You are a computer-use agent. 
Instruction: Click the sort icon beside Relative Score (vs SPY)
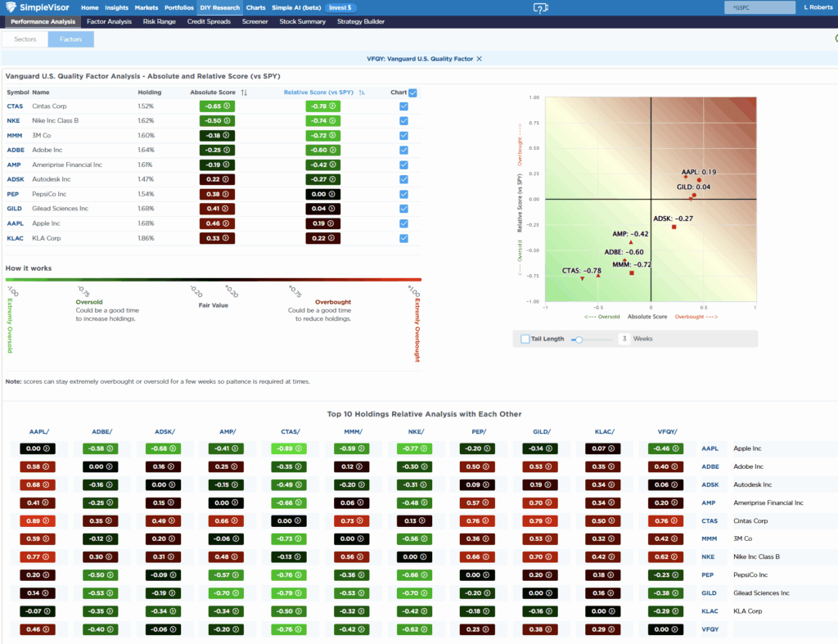pos(362,92)
